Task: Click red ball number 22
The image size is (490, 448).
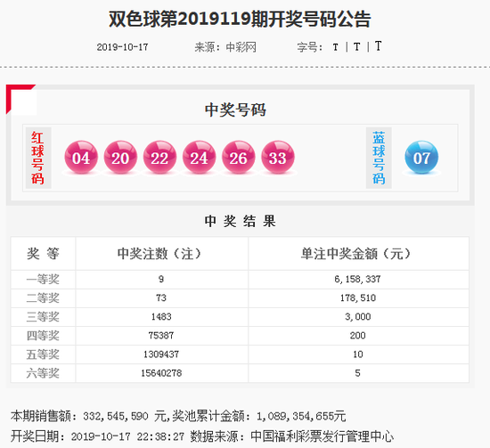Action: (159, 157)
